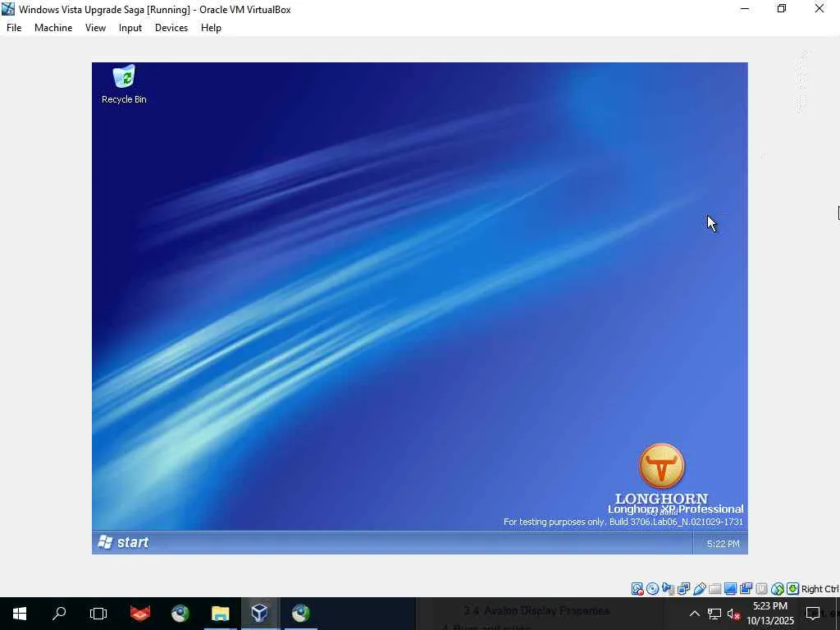Screen dimensions: 840x630
Task: Click the greyed shared folders status icon
Action: coord(714,589)
